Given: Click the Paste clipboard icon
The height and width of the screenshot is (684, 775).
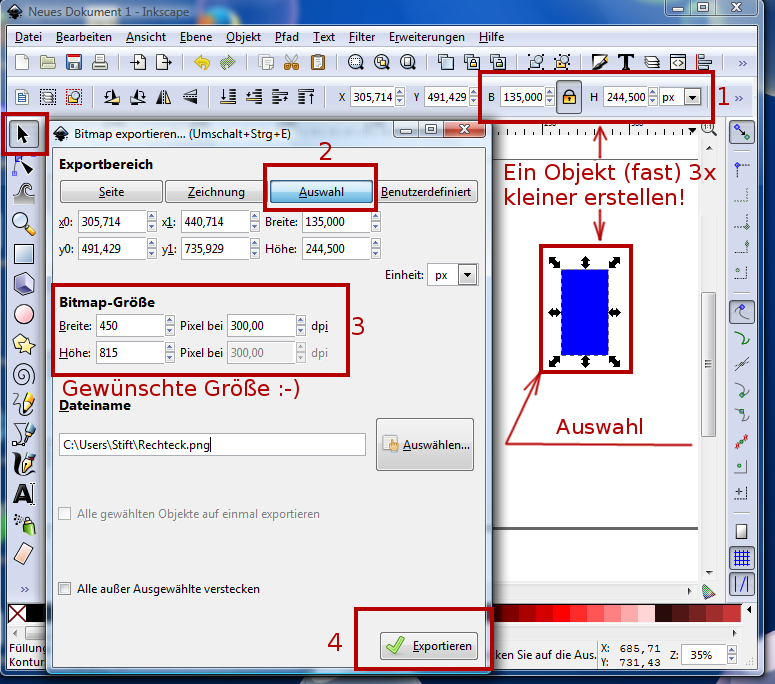Looking at the screenshot, I should point(318,63).
